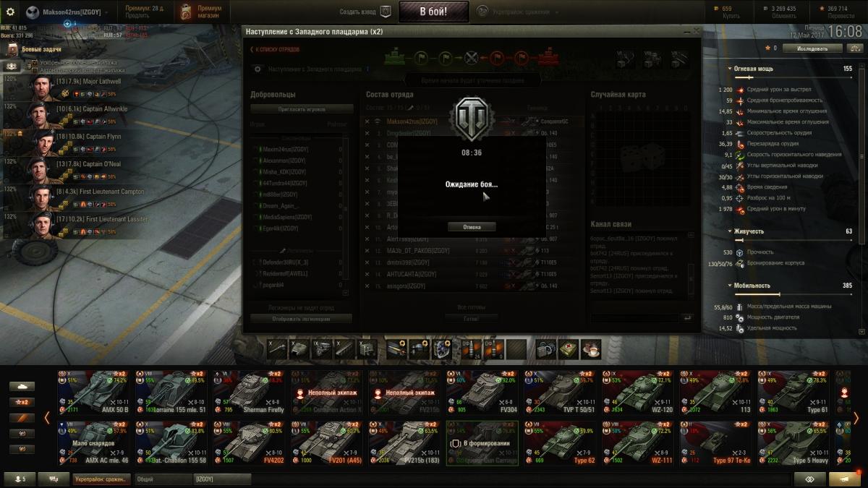This screenshot has height=488, width=868.
Task: Click the platoon shield icon beside Создать взвод
Action: pyautogui.click(x=386, y=12)
